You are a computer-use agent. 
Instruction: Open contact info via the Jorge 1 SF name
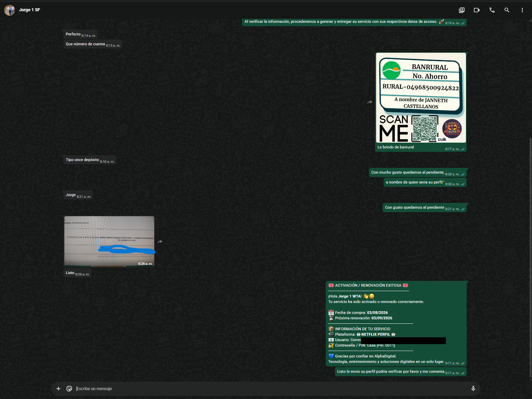pos(30,10)
